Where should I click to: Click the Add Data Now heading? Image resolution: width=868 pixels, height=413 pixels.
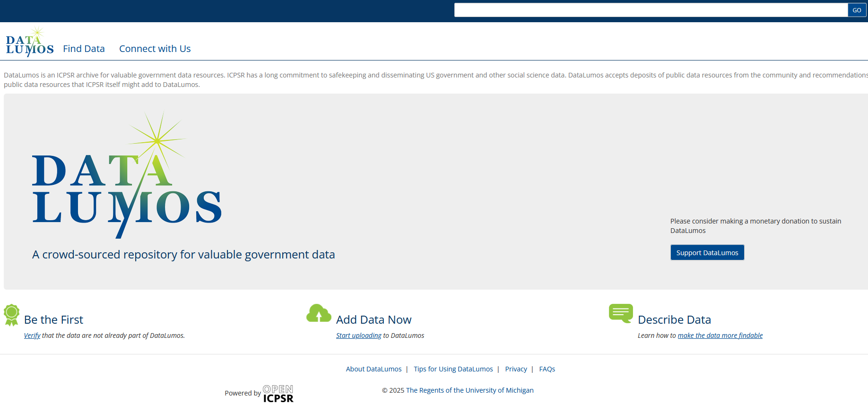(x=373, y=320)
